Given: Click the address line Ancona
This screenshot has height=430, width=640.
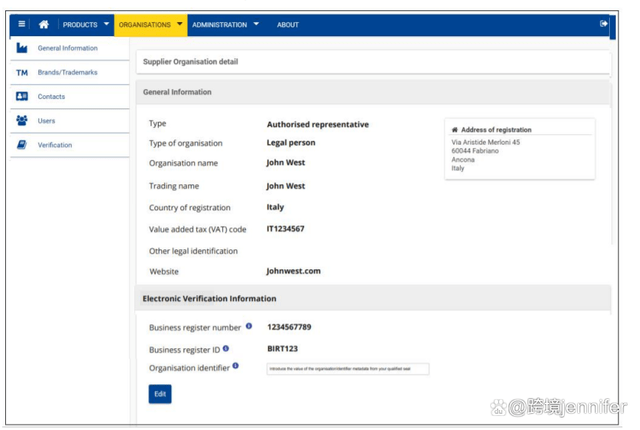Looking at the screenshot, I should [x=463, y=160].
